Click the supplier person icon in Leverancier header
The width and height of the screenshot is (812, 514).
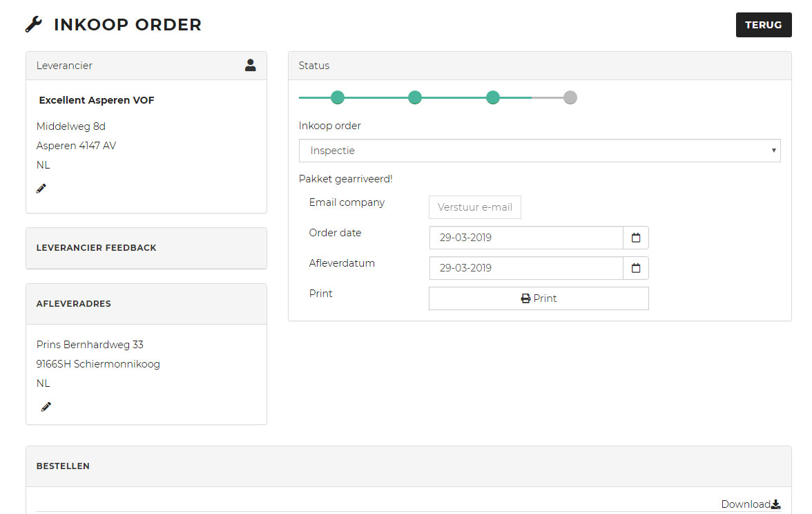250,65
